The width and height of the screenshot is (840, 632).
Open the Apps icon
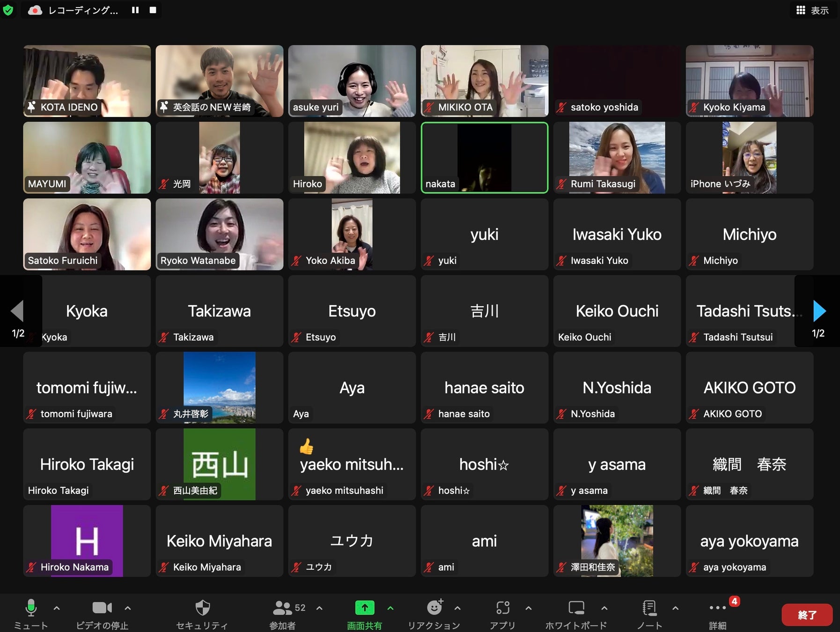click(503, 608)
